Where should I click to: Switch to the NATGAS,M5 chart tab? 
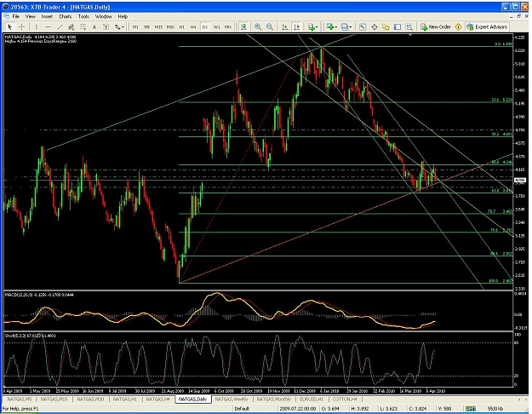20,400
